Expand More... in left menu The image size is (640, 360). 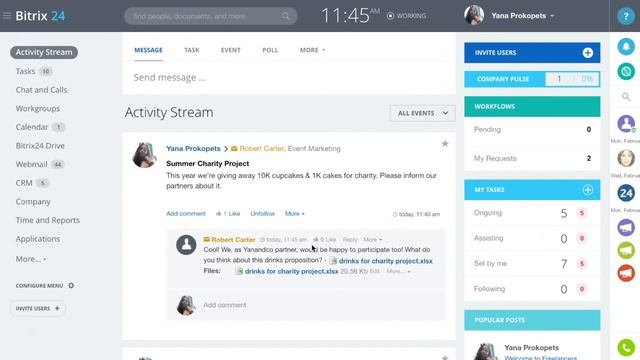pos(31,259)
